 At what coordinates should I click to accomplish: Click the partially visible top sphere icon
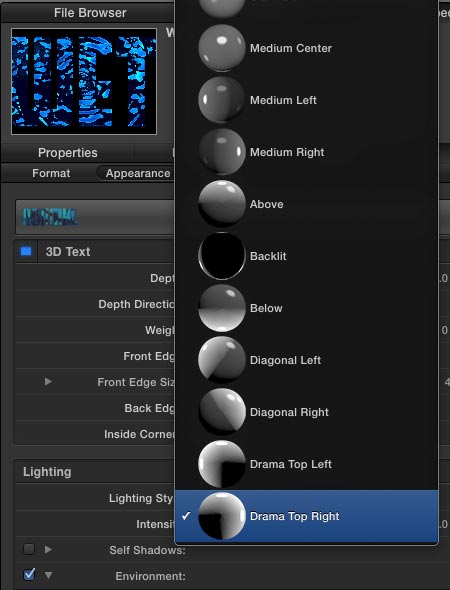(x=222, y=8)
